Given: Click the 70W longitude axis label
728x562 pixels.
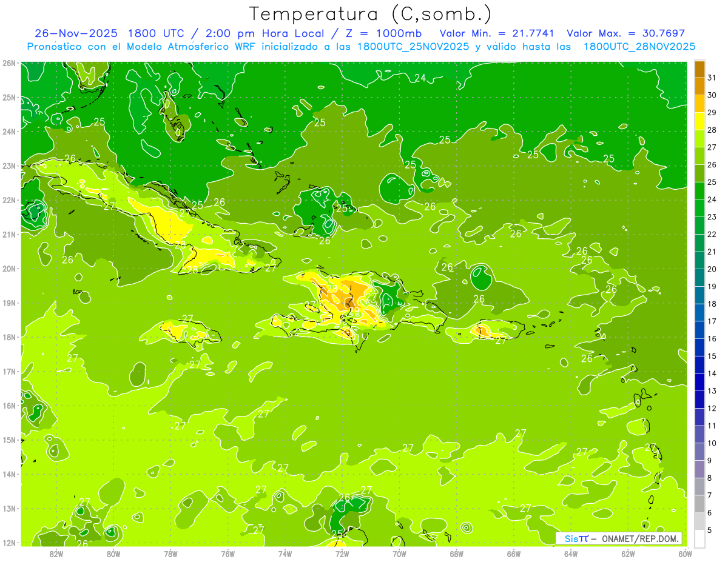Looking at the screenshot, I should pos(399,554).
